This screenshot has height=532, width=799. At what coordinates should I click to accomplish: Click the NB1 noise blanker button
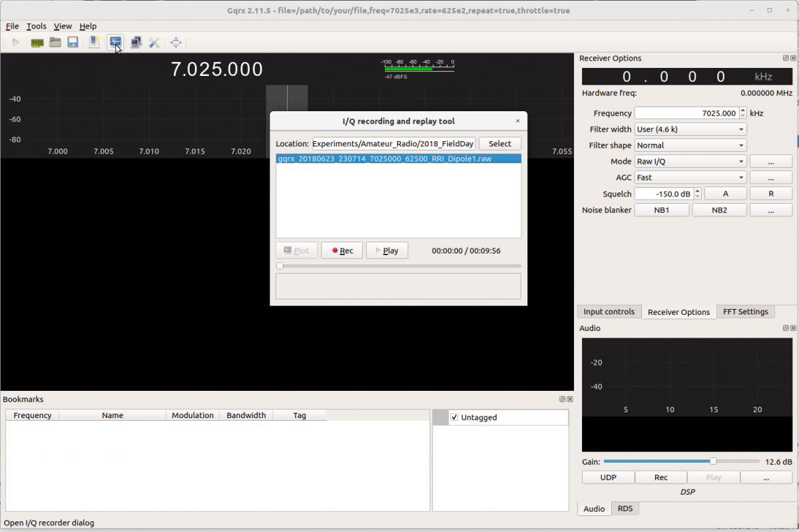[x=661, y=210]
